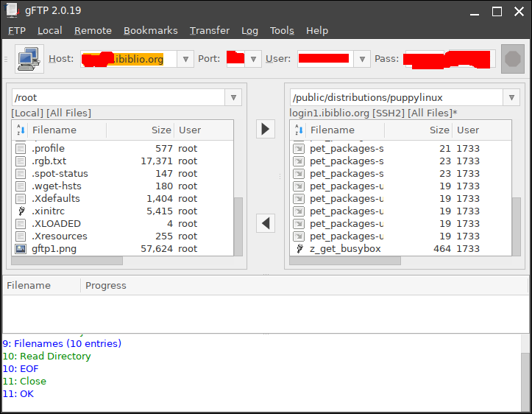Screen dimensions: 532x414
Task: Expand the remote directory path dropdown
Action: tap(511, 97)
